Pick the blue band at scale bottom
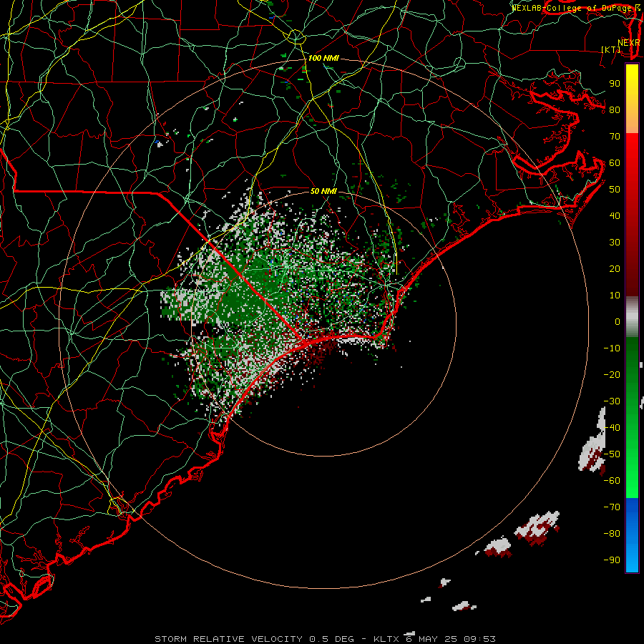Viewport: 644px width, 644px height. pyautogui.click(x=632, y=535)
